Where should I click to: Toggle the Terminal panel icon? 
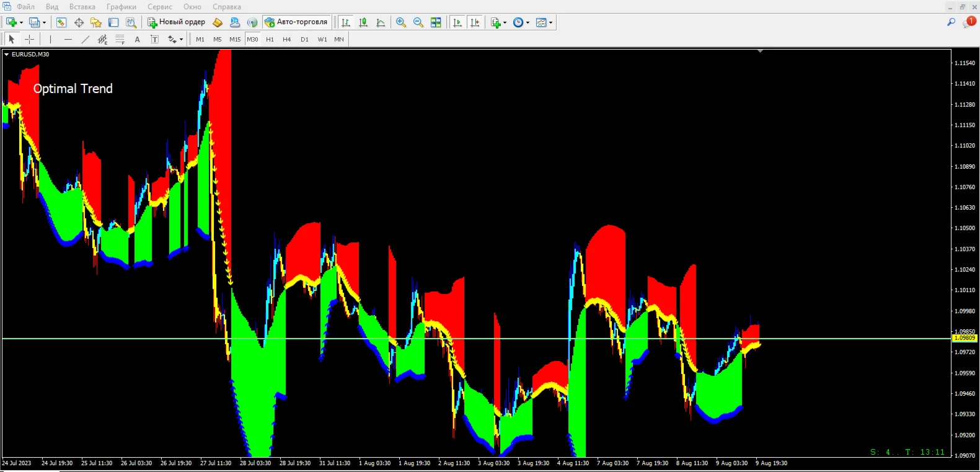tap(113, 22)
